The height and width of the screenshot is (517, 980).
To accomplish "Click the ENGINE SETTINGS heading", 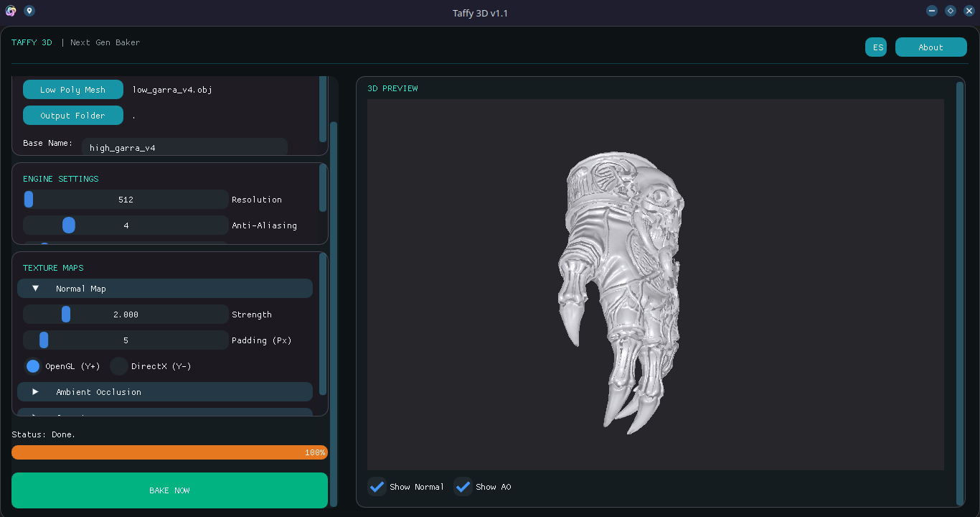I will [61, 179].
